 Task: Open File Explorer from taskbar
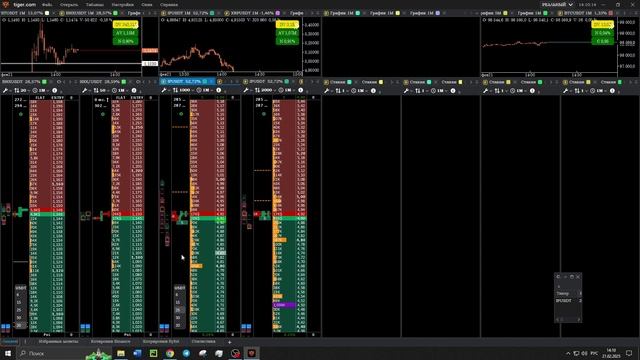(121, 353)
